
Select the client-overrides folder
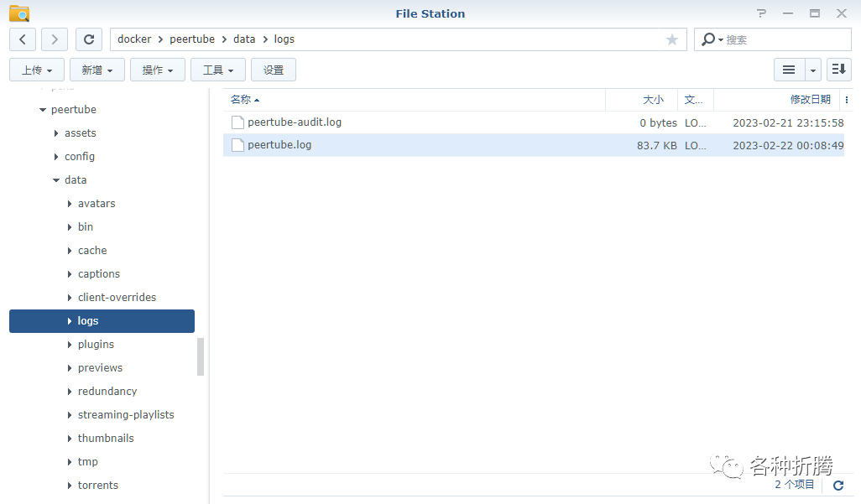117,297
